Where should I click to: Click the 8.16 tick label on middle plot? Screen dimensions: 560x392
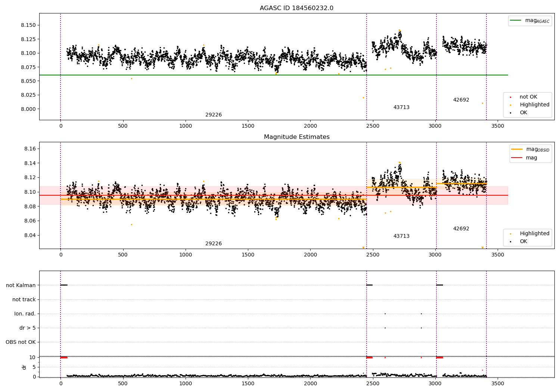pos(30,149)
